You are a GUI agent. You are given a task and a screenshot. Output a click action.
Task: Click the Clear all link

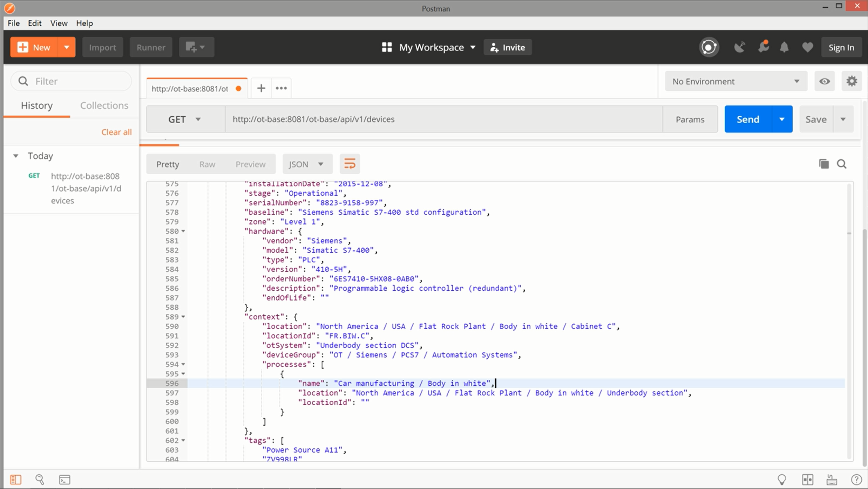(x=116, y=132)
